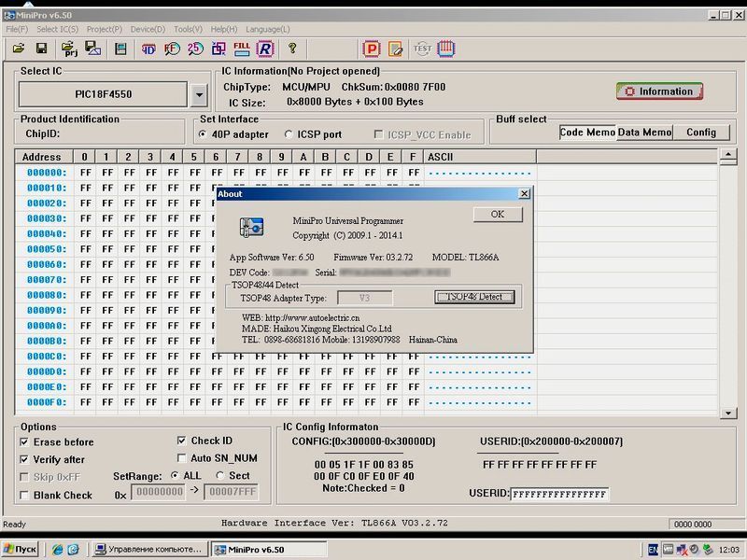
Task: Open project via the 'prj' folder icon
Action: (69, 49)
